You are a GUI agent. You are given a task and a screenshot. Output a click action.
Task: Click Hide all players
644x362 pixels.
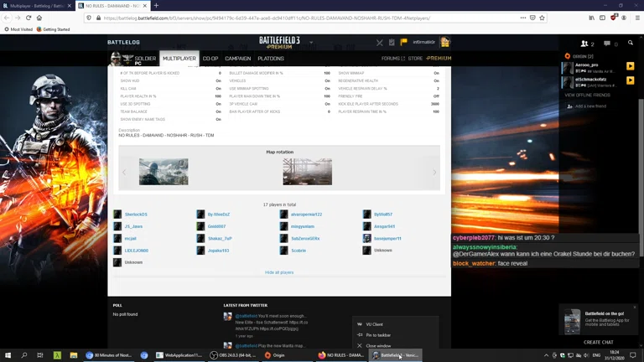279,272
